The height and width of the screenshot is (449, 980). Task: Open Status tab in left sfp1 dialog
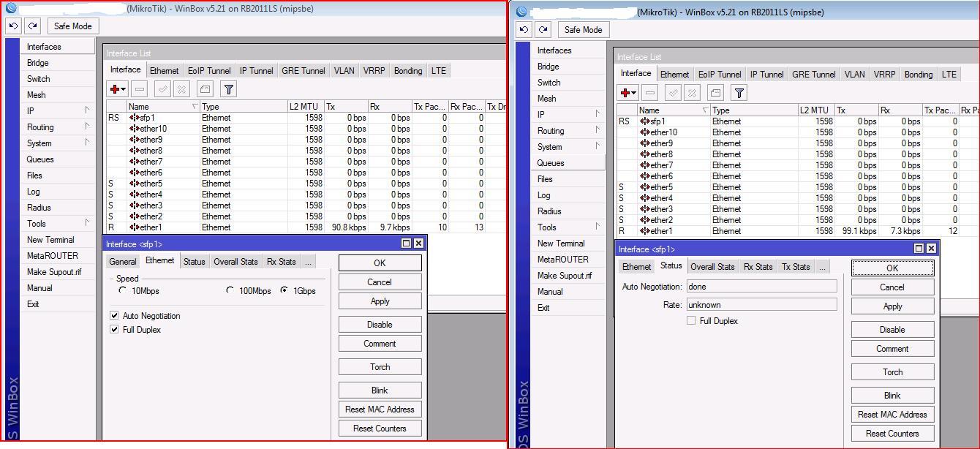coord(195,261)
